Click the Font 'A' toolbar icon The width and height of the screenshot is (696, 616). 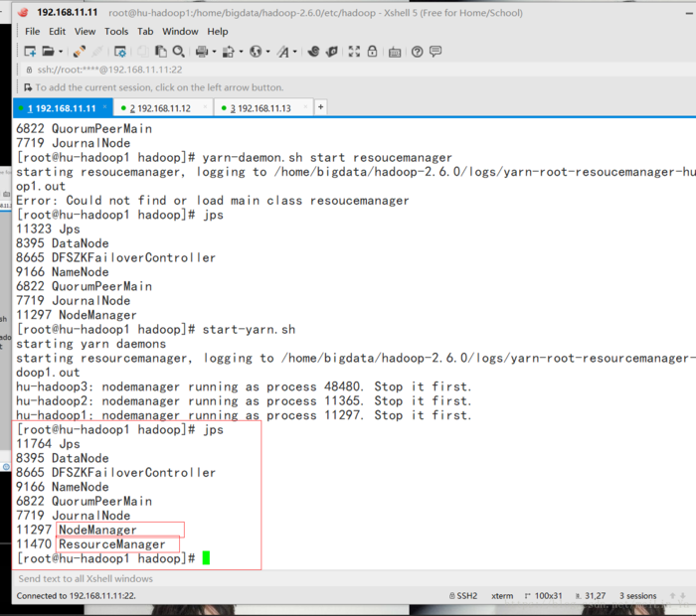coord(282,52)
